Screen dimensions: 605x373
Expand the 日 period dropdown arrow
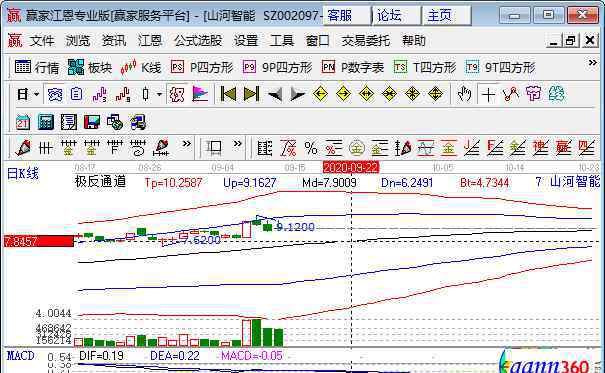[x=36, y=94]
